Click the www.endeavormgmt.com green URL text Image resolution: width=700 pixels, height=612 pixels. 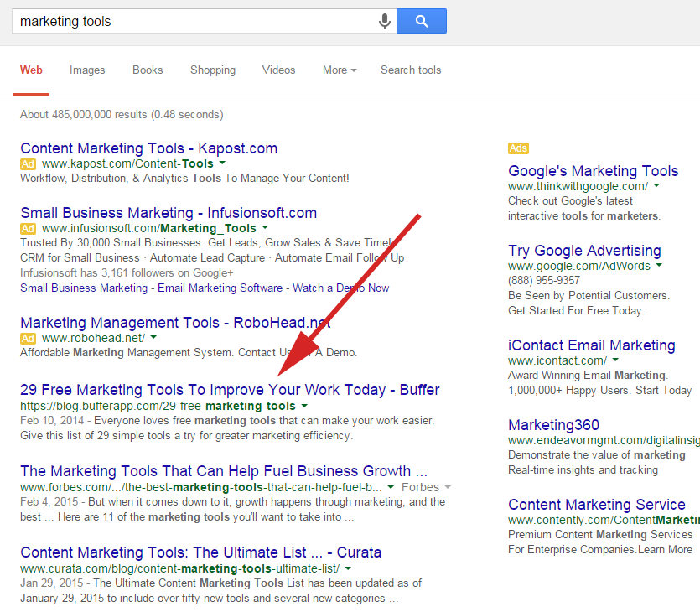(x=604, y=441)
